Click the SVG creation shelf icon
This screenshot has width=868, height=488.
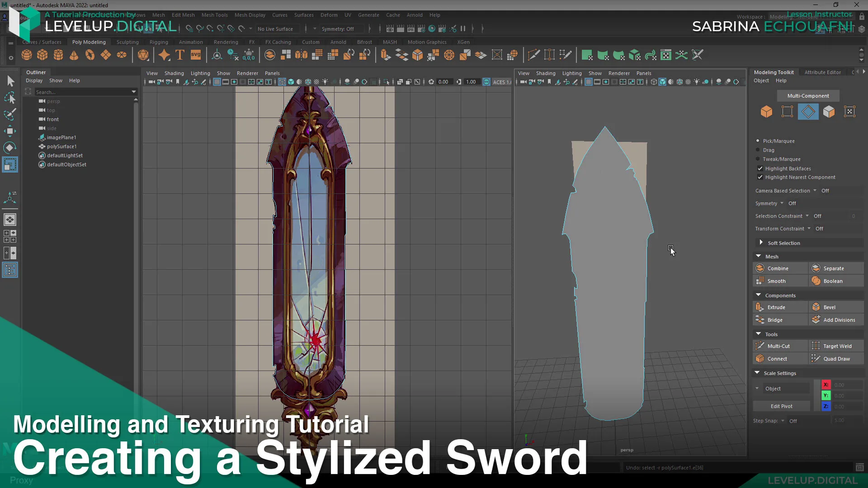tap(195, 55)
